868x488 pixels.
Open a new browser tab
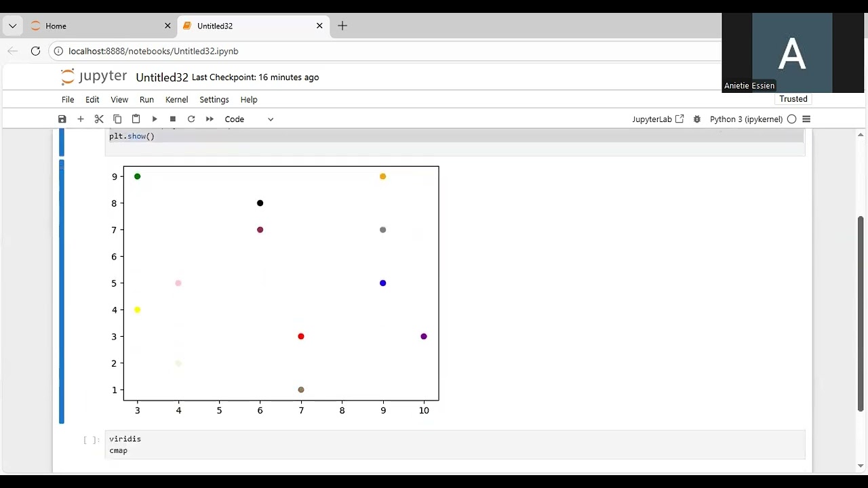point(342,26)
